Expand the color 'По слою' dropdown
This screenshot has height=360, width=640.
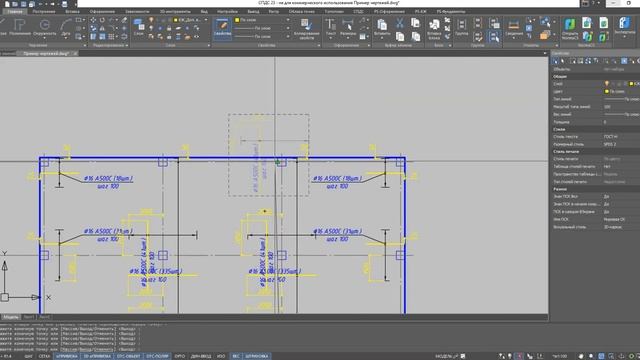pos(262,20)
